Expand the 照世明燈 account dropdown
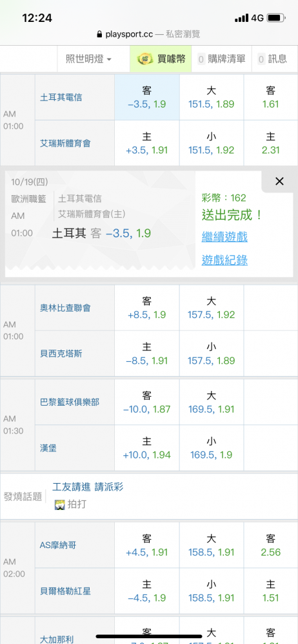The height and width of the screenshot is (644, 298). (x=88, y=59)
